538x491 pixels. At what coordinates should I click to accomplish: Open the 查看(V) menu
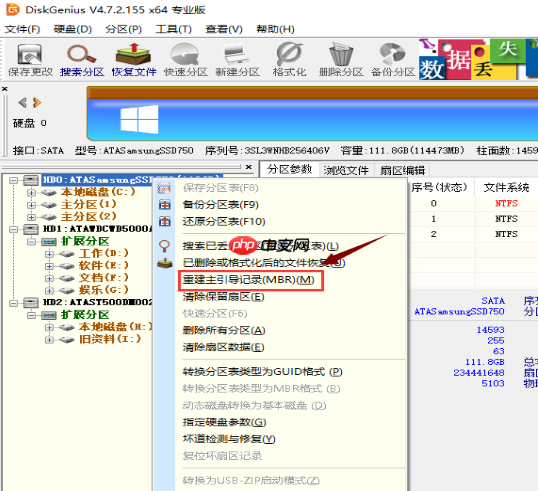click(x=224, y=29)
